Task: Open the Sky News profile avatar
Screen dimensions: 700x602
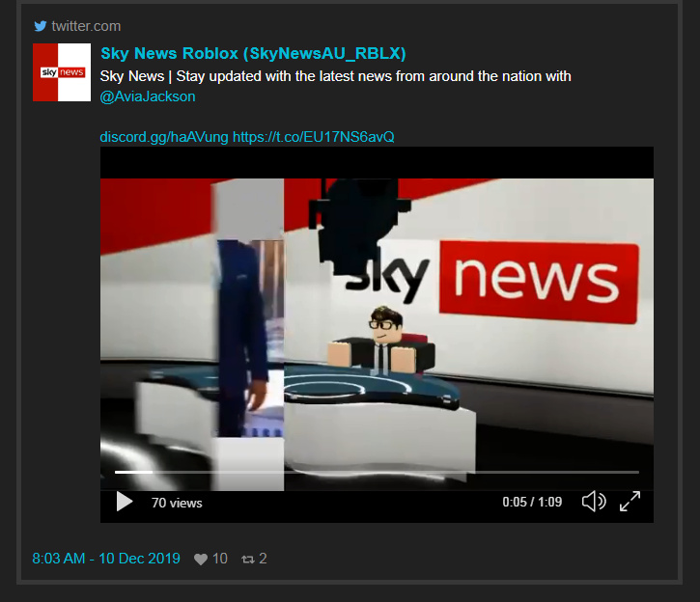Action: [62, 72]
